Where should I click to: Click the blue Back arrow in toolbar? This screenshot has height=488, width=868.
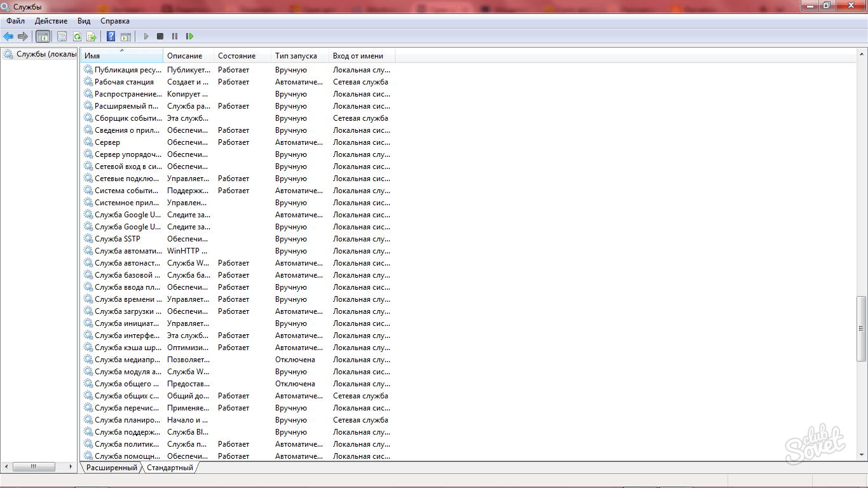coord(8,37)
